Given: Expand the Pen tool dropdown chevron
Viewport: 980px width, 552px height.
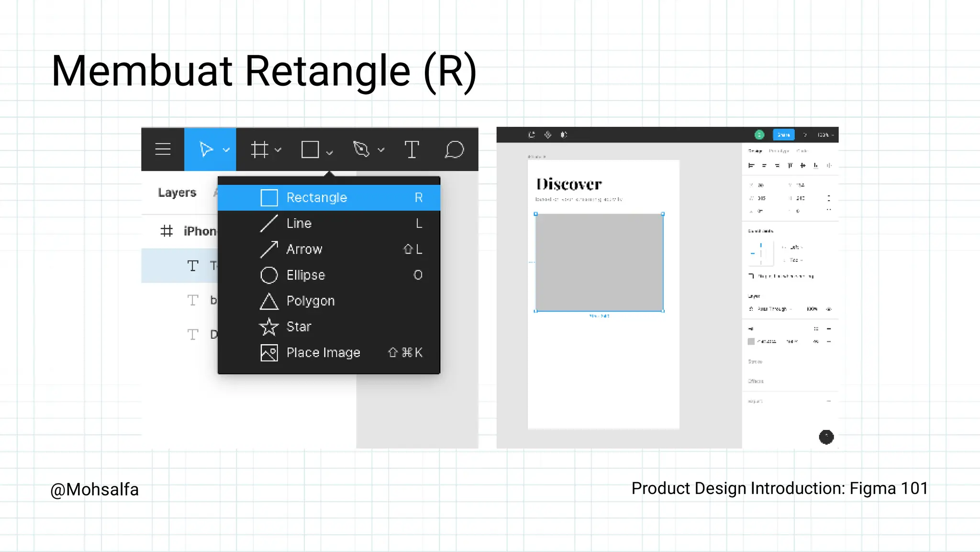Looking at the screenshot, I should click(x=381, y=150).
